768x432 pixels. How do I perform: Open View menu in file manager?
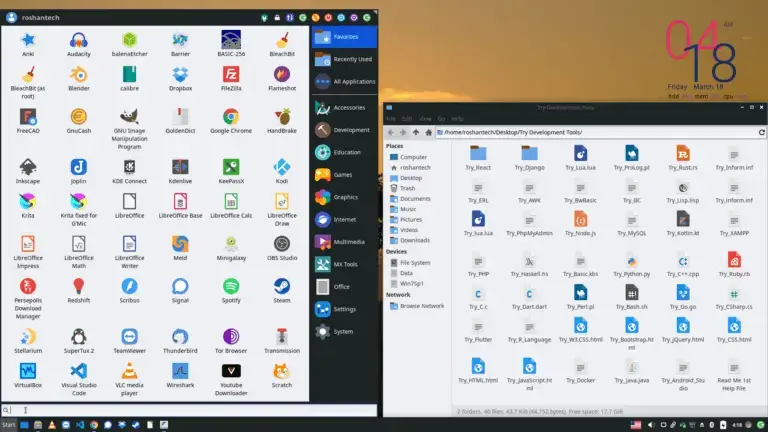click(425, 119)
